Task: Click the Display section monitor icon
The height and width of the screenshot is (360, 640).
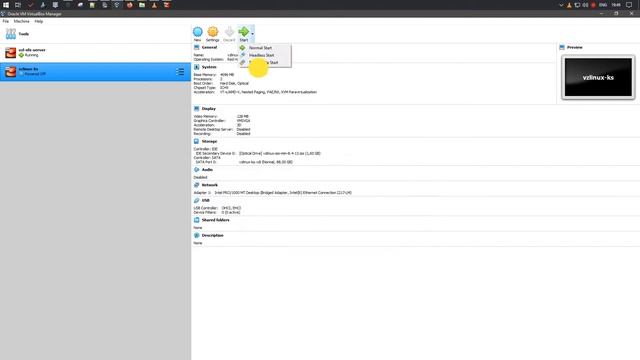Action: coord(196,109)
